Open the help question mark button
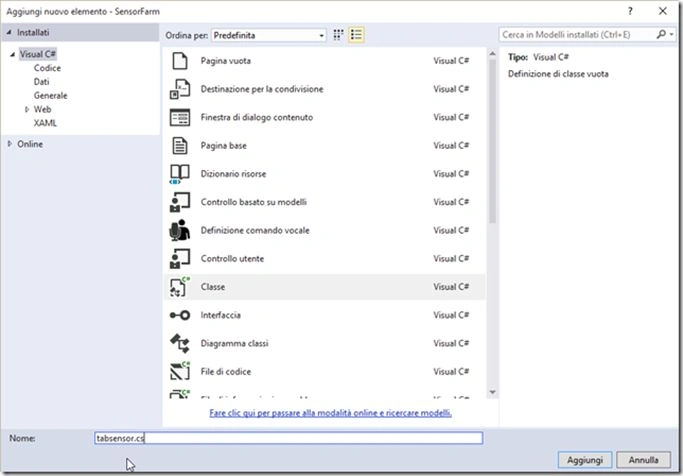 point(630,11)
